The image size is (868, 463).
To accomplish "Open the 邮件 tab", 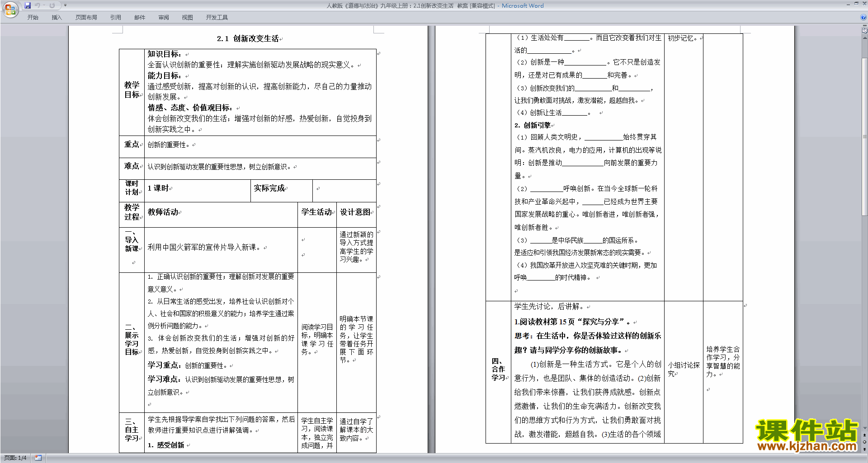I will 140,17.
